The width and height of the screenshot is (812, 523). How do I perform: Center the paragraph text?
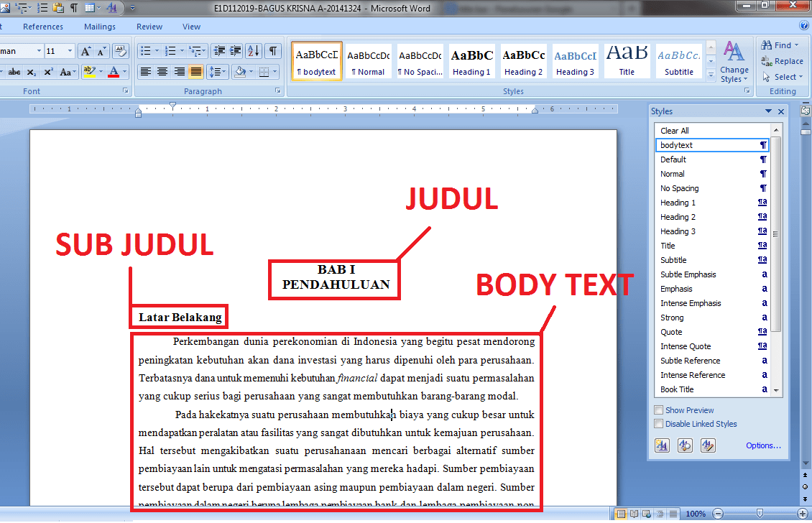162,72
